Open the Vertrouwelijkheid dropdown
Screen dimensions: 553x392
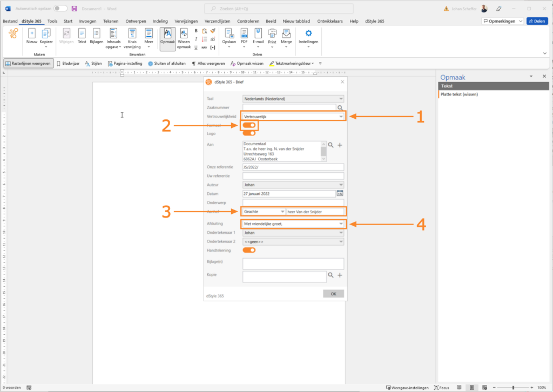point(293,116)
